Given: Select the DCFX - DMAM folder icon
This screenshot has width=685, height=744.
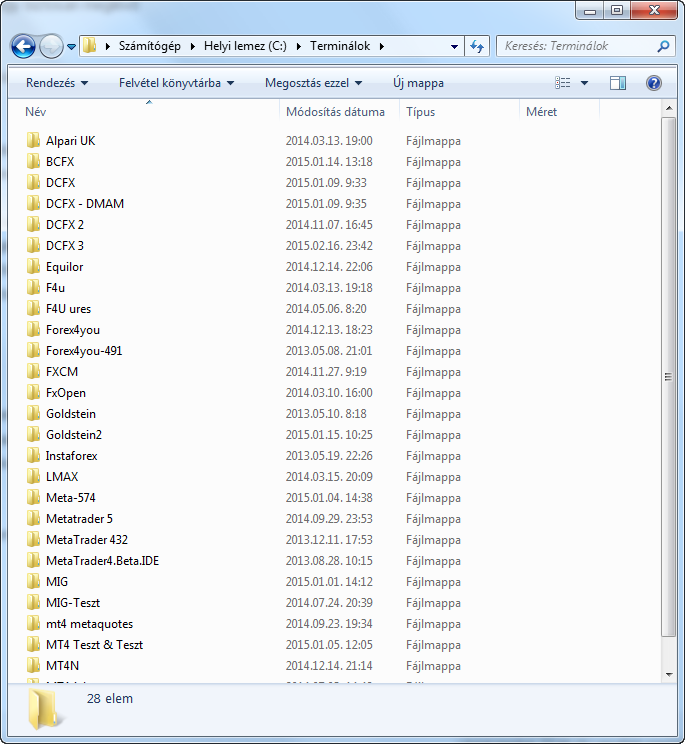Looking at the screenshot, I should [33, 204].
